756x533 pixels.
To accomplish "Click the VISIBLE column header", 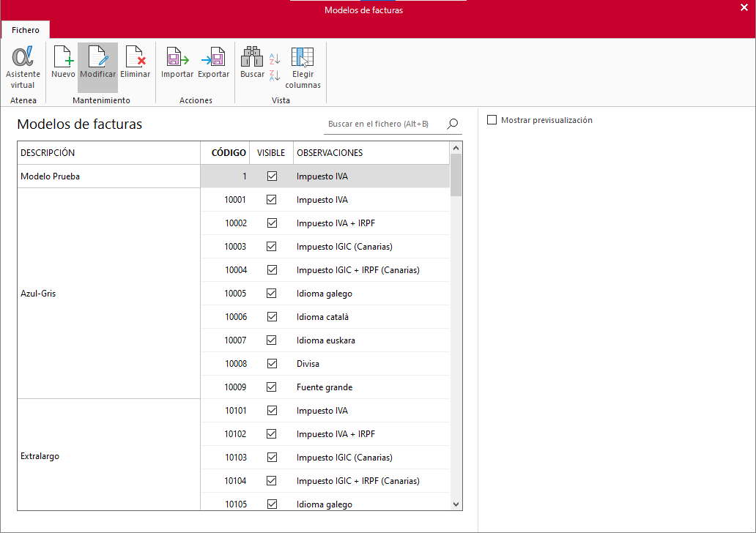I will (x=272, y=153).
